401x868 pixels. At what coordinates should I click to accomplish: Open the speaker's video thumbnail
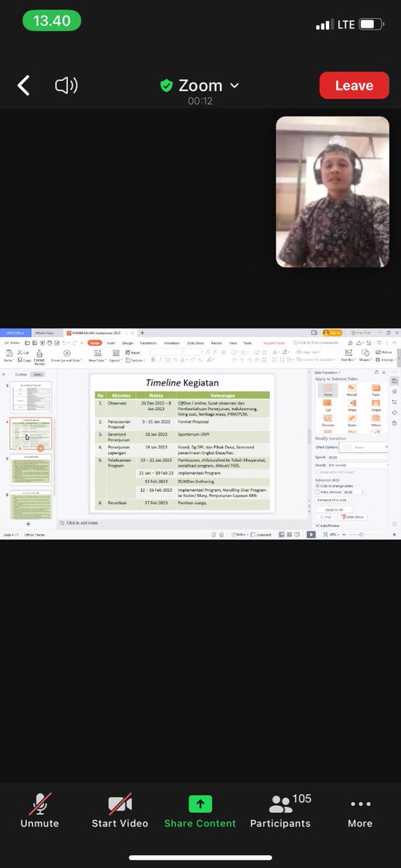coord(332,192)
